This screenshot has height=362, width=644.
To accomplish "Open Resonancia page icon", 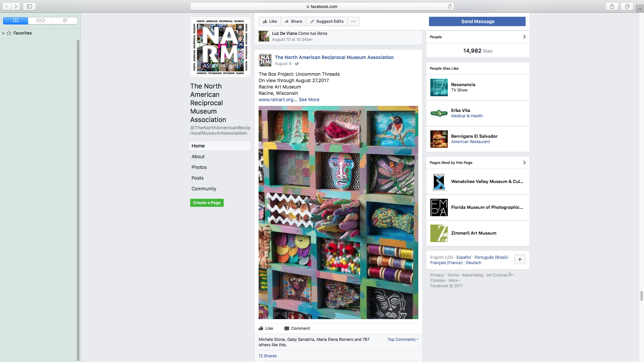I will [x=439, y=87].
